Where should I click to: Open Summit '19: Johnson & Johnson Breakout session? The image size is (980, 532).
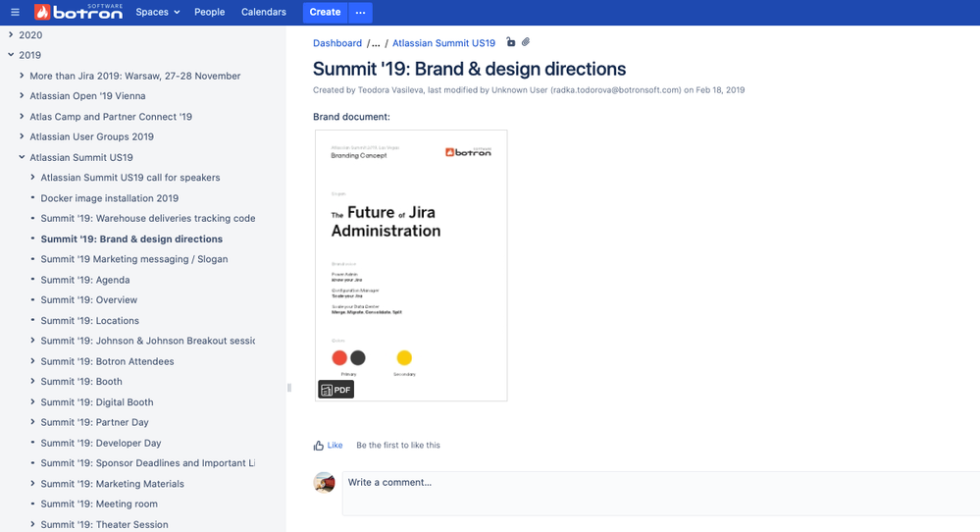(x=148, y=341)
